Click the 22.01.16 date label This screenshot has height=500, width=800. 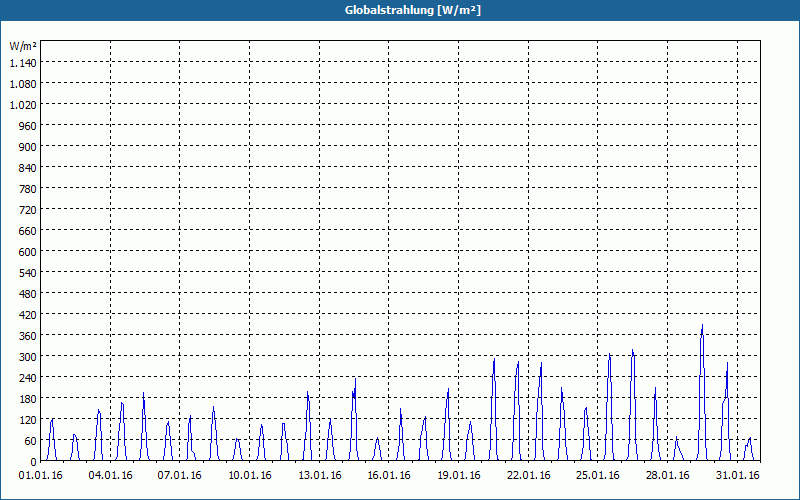[529, 476]
